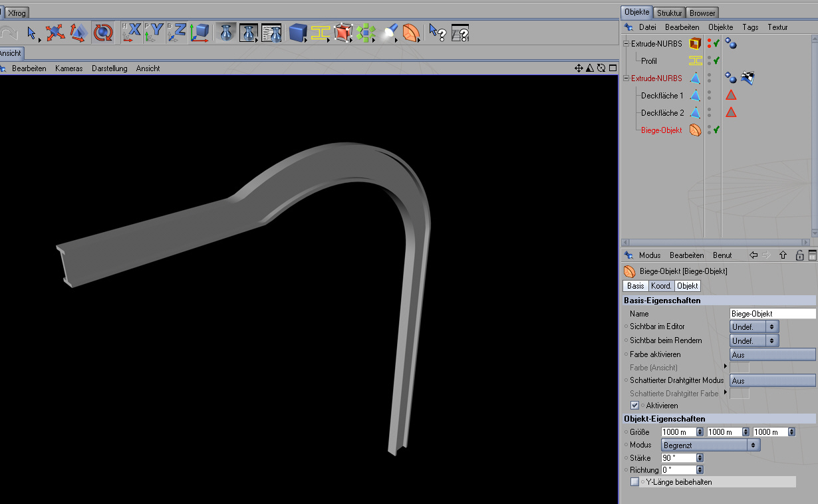
Task: Open the Kameras viewport menu
Action: [68, 68]
